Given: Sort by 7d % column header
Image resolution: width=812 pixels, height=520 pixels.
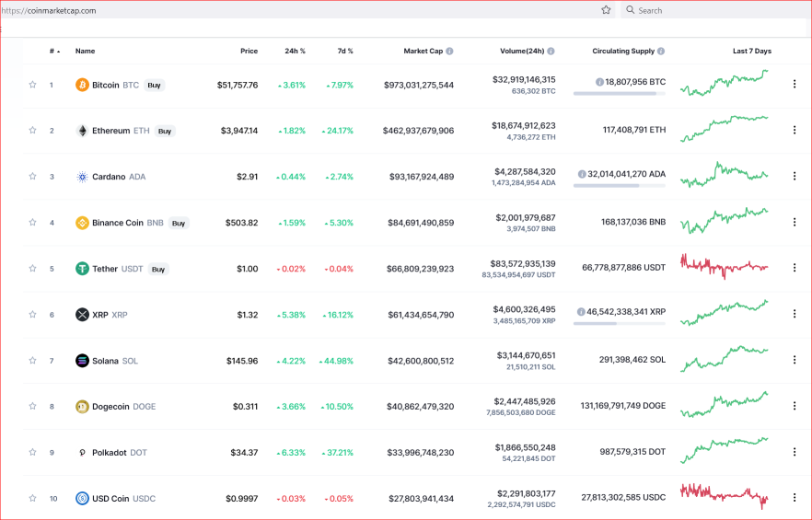Looking at the screenshot, I should click(x=345, y=51).
